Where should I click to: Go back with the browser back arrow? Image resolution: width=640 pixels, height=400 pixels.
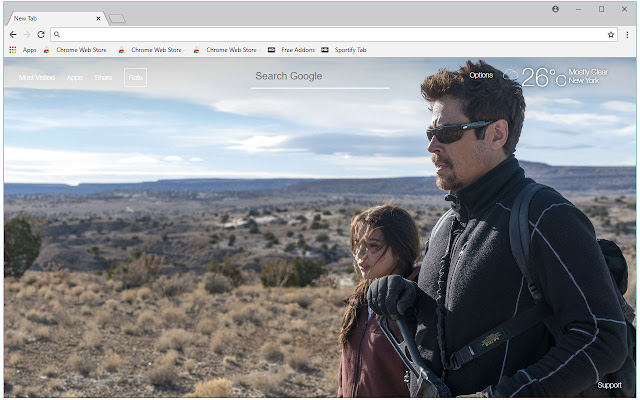[x=13, y=35]
